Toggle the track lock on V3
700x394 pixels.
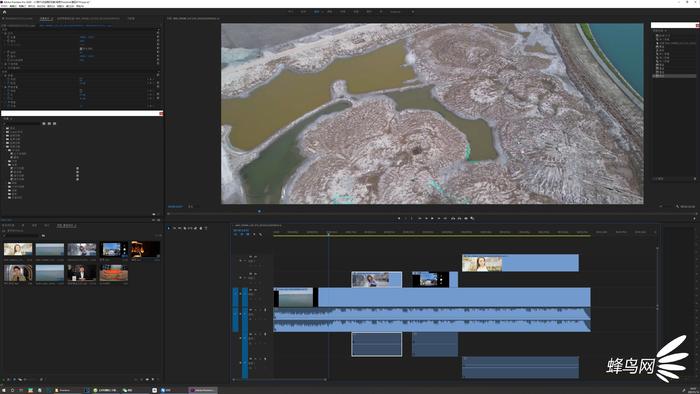point(240,260)
